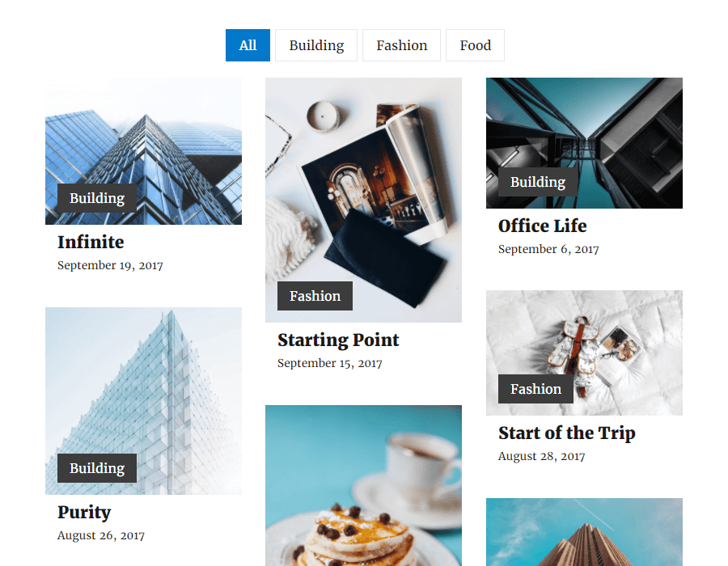
Task: Open the Start of the Trip backpack thumbnail
Action: (584, 353)
